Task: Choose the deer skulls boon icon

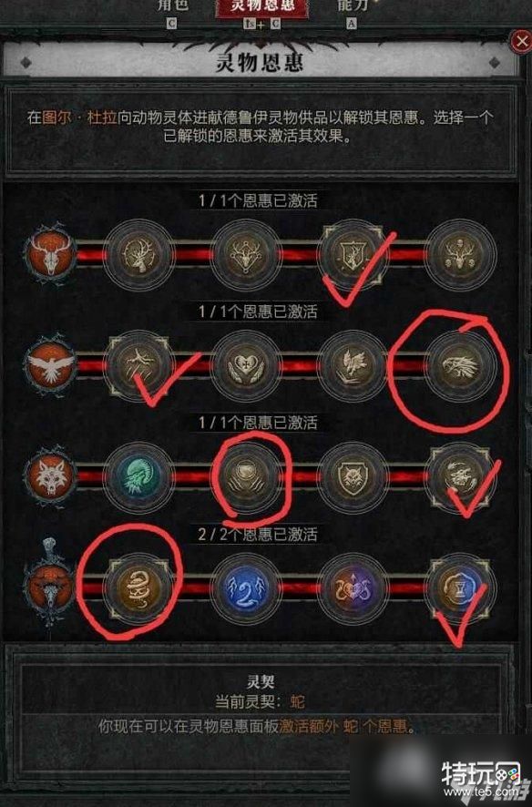Action: (462, 254)
